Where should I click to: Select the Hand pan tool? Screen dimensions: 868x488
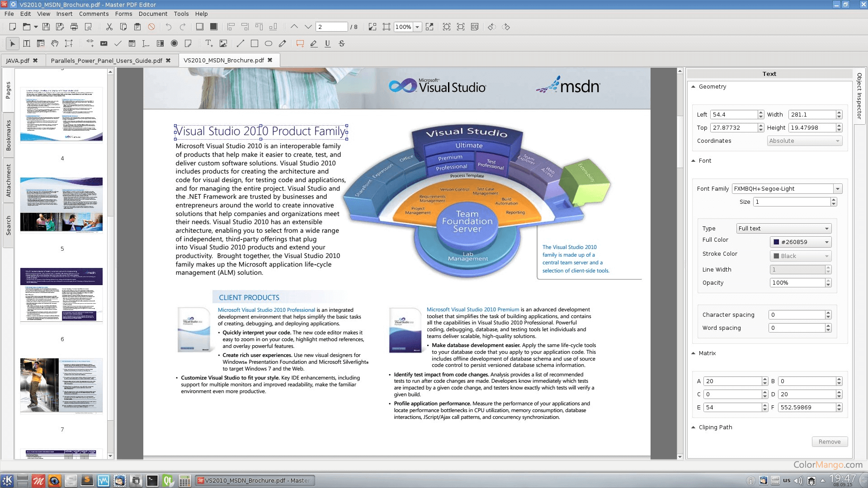coord(55,43)
